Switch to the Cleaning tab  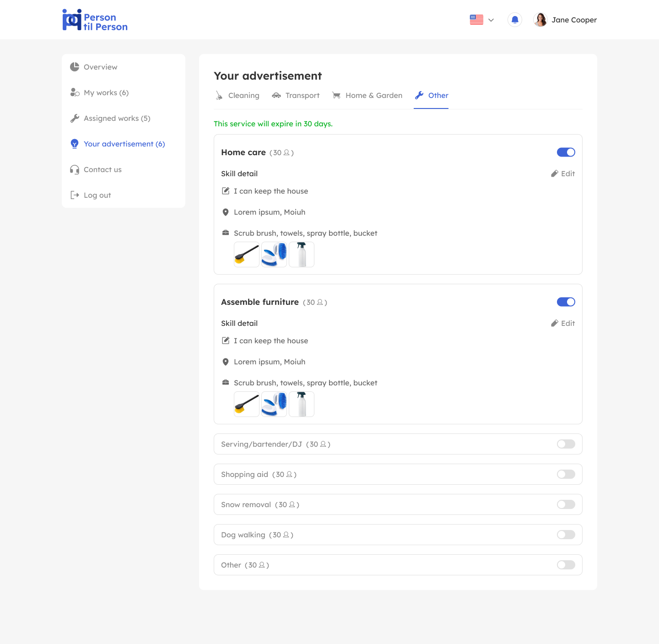pyautogui.click(x=238, y=95)
